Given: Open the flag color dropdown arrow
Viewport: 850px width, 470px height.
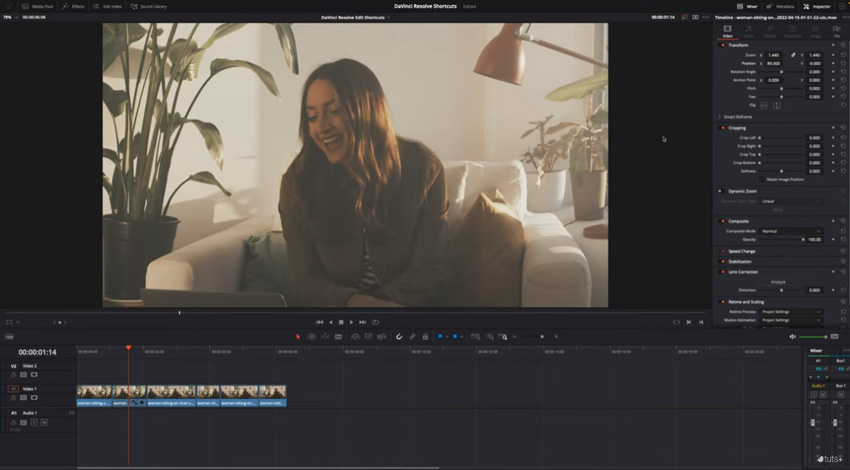Looking at the screenshot, I should (x=447, y=337).
